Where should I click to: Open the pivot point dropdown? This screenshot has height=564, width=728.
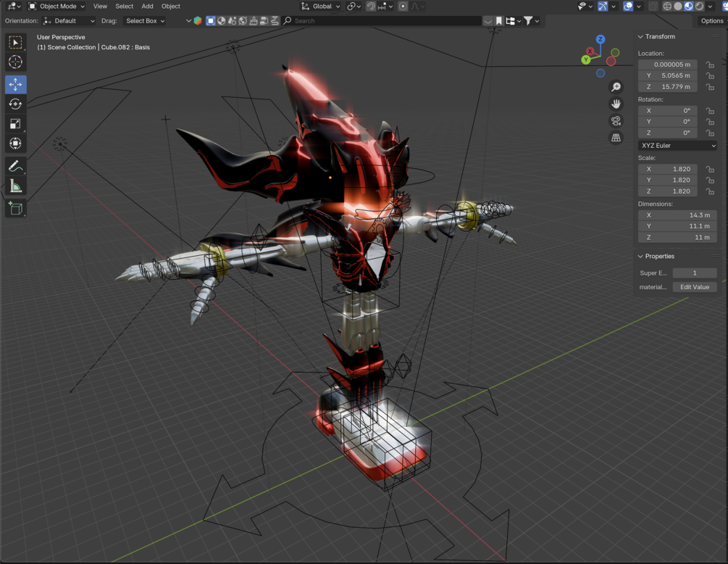coord(354,6)
